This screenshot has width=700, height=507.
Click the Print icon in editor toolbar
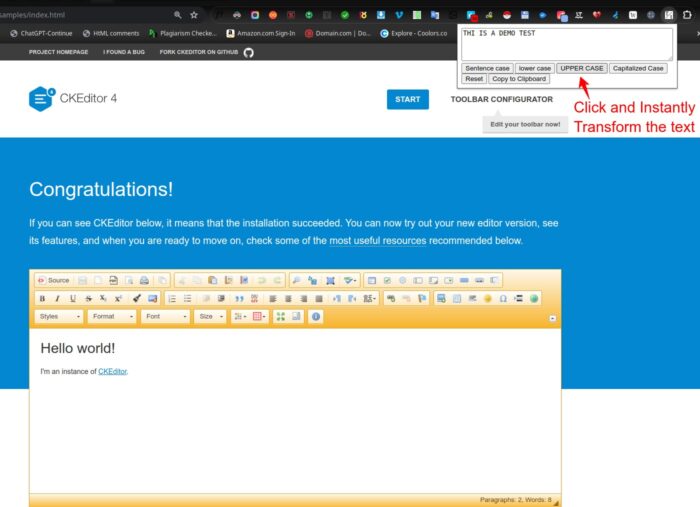pos(144,280)
